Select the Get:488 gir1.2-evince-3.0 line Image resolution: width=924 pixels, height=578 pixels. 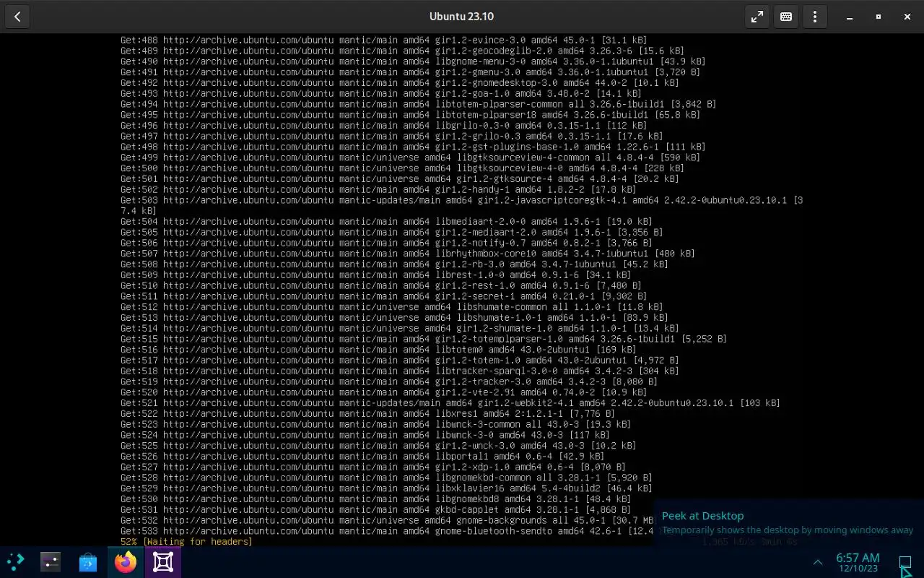pos(383,40)
